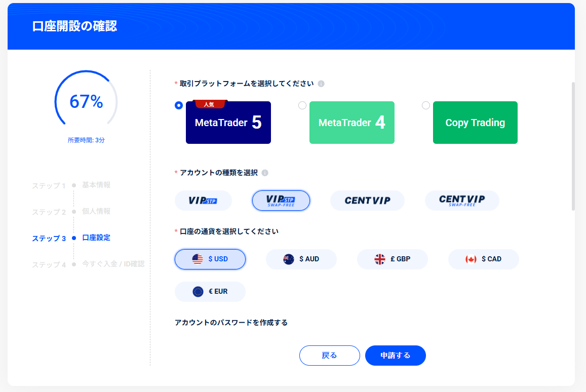
Task: Set account currency to EUR
Action: pos(210,292)
